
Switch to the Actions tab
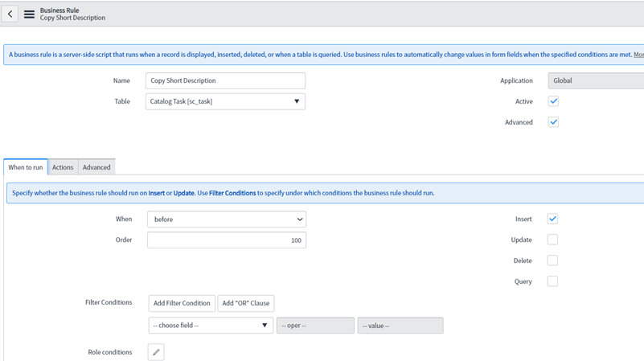[x=63, y=167]
